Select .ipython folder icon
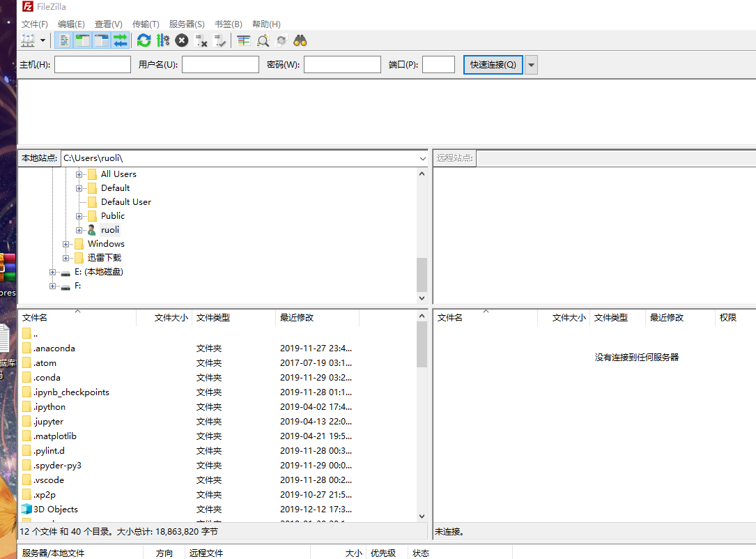This screenshot has height=559, width=756. (x=27, y=406)
